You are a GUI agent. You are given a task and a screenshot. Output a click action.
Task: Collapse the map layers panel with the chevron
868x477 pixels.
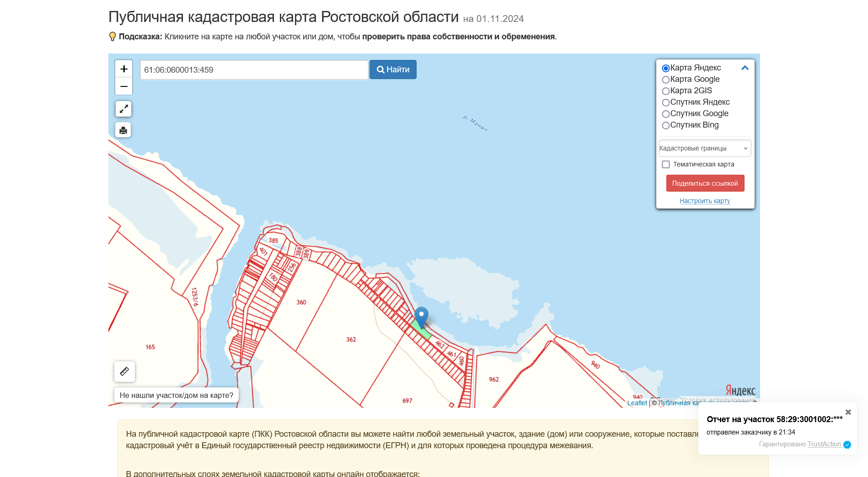click(x=745, y=68)
